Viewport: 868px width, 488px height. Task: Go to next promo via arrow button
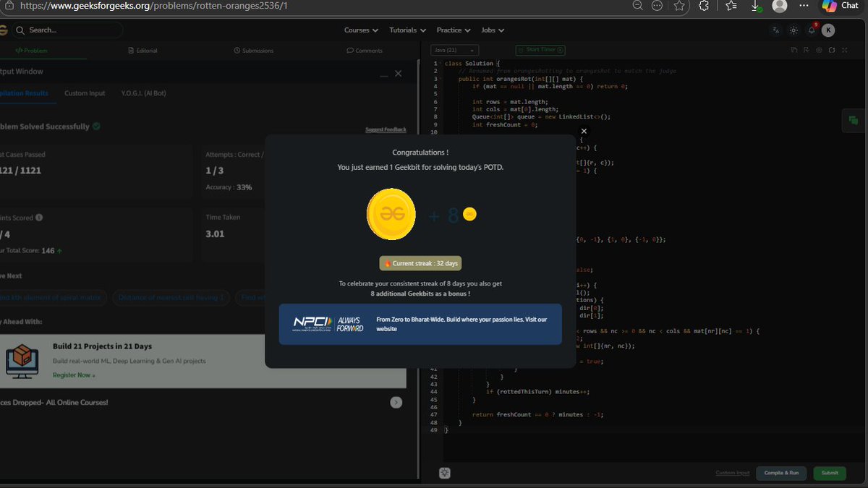click(396, 403)
